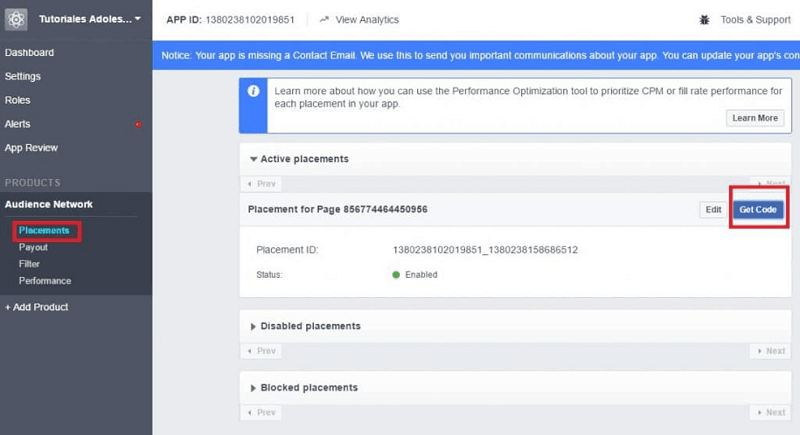Click the app atom logo icon

16,19
